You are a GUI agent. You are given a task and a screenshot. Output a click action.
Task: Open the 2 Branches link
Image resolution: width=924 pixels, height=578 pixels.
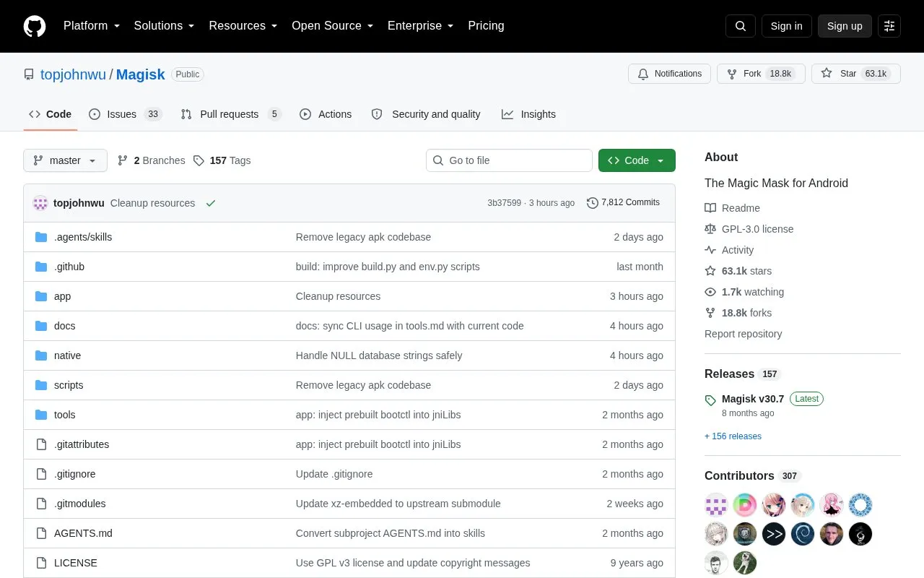151,160
